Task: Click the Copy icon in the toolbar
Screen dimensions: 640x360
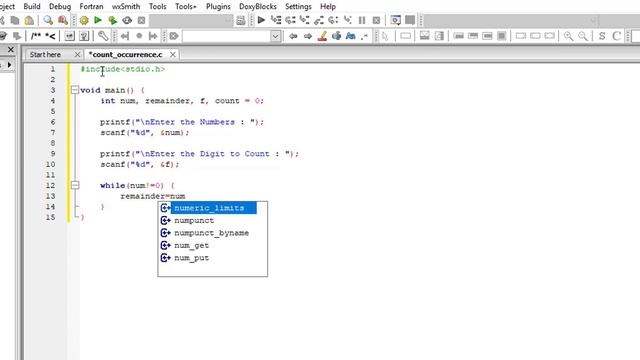Action: tap(15, 20)
